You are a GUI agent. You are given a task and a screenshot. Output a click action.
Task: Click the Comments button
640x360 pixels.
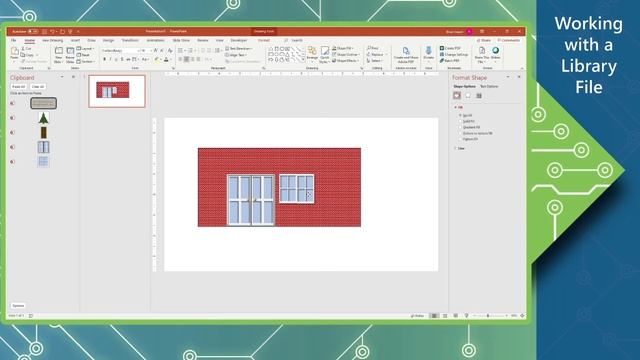[509, 40]
